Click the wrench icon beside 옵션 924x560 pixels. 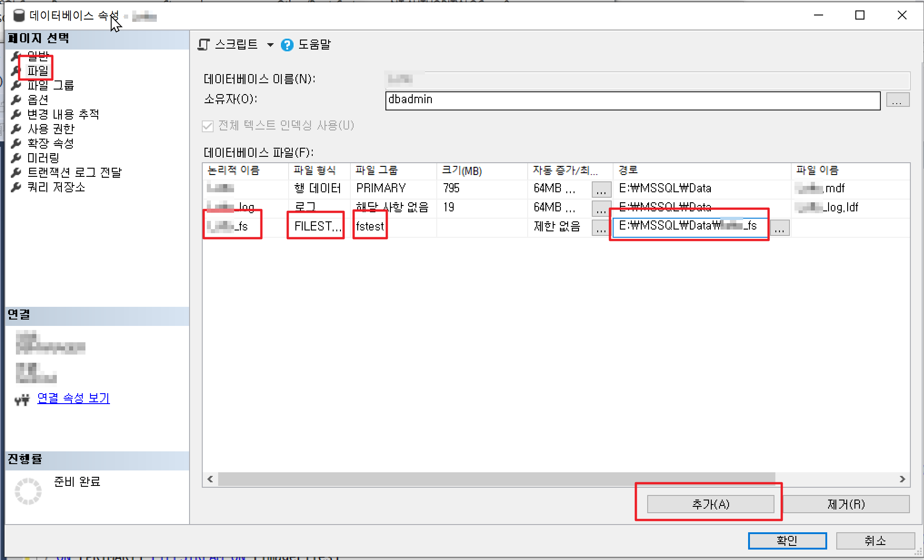pos(16,100)
